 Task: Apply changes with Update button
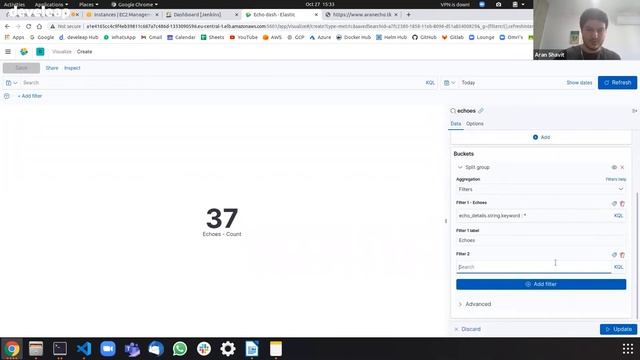click(x=618, y=329)
